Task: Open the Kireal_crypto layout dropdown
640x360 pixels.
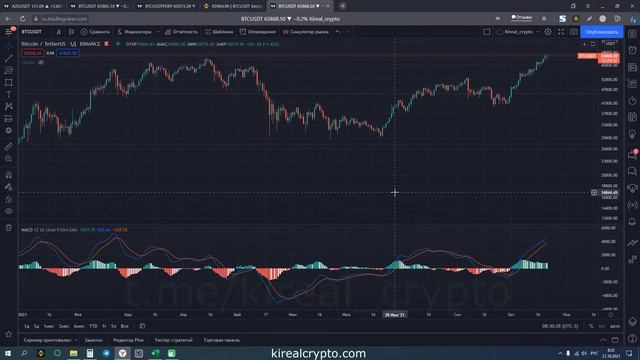Action: pos(518,31)
